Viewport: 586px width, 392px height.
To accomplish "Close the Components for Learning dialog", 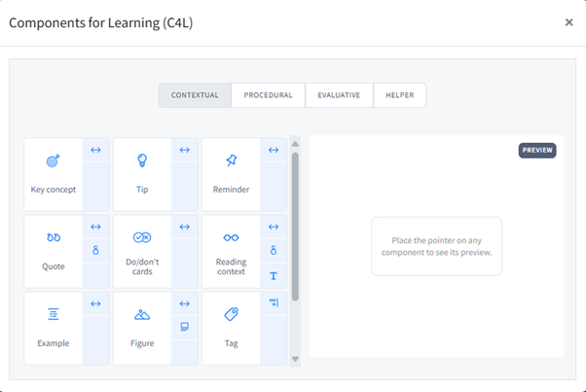I will click(x=569, y=22).
